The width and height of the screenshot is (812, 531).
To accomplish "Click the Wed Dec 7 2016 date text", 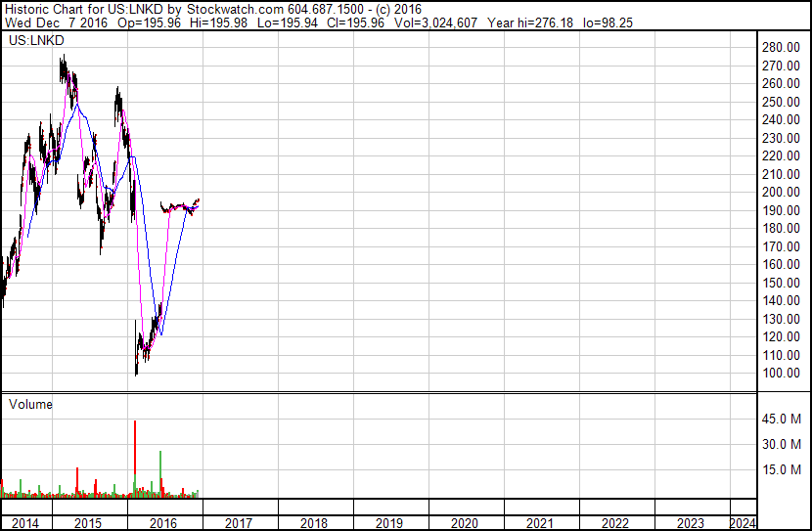I will point(56,22).
